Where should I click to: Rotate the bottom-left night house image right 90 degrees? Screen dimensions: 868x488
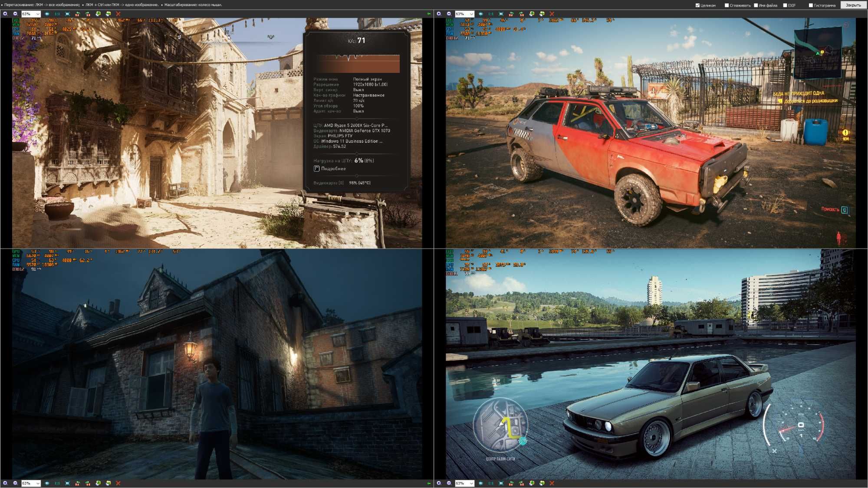click(x=88, y=483)
